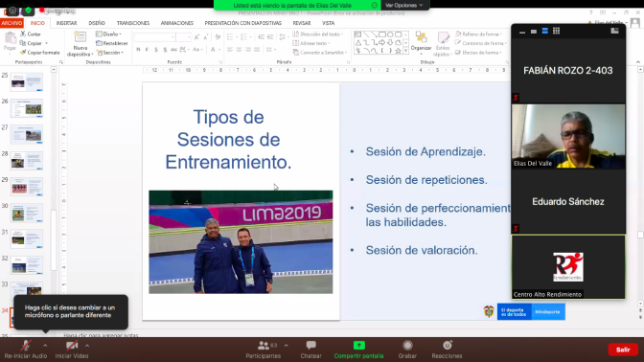Select gallery grid view icon in video panel

pos(556,31)
